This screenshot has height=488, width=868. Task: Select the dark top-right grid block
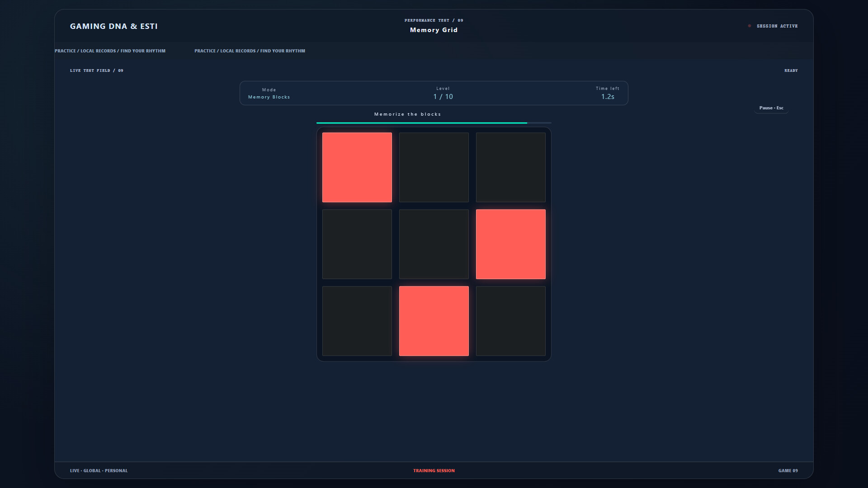point(511,167)
